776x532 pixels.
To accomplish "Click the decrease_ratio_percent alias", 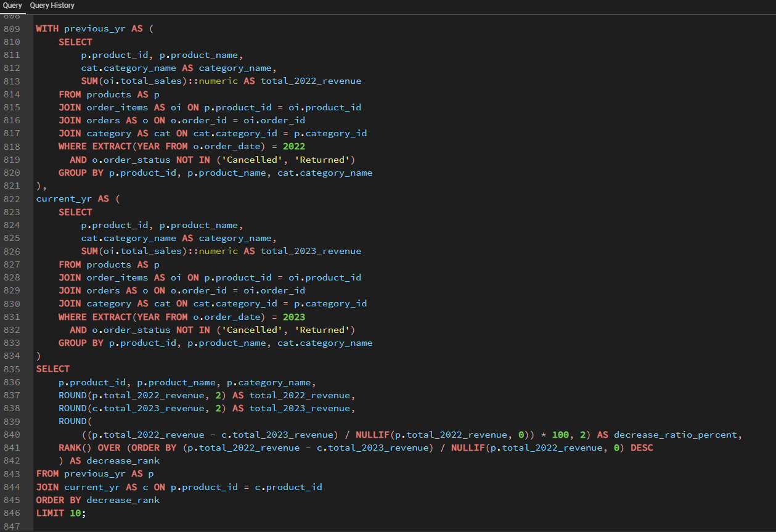I will [675, 435].
